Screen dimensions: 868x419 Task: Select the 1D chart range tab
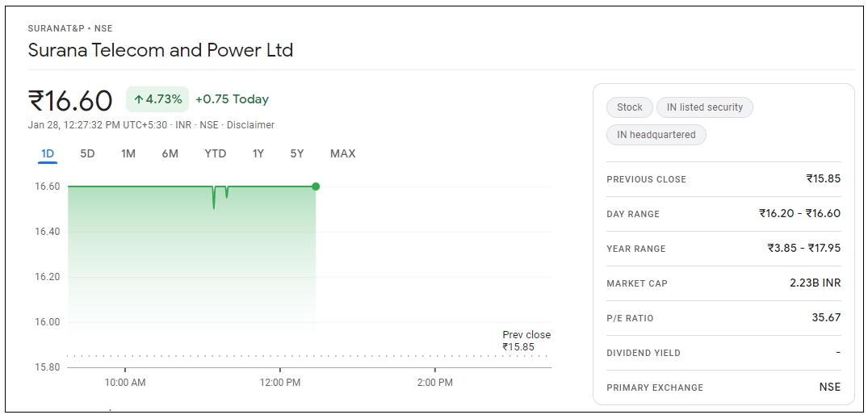point(48,154)
